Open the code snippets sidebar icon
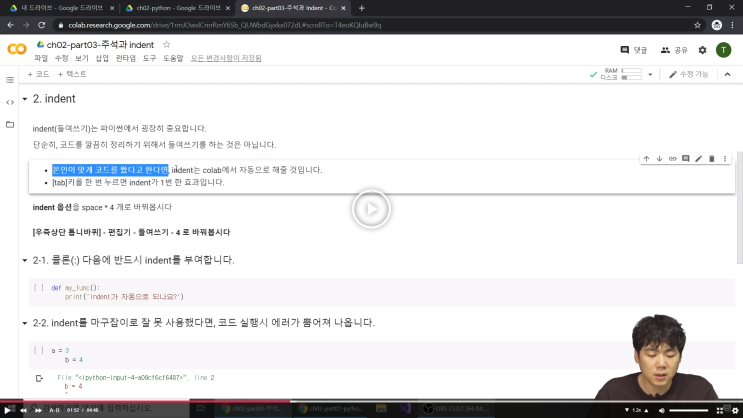The height and width of the screenshot is (418, 743). pyautogui.click(x=10, y=102)
